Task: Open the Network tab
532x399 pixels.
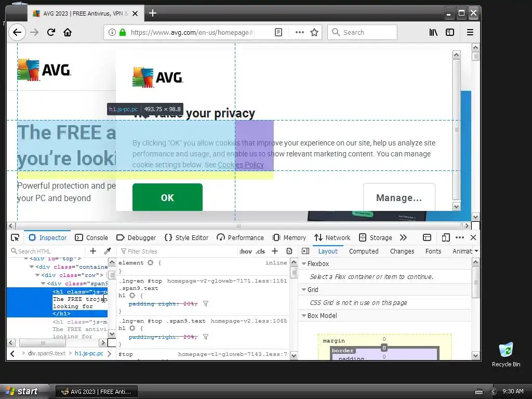Action: coord(332,237)
